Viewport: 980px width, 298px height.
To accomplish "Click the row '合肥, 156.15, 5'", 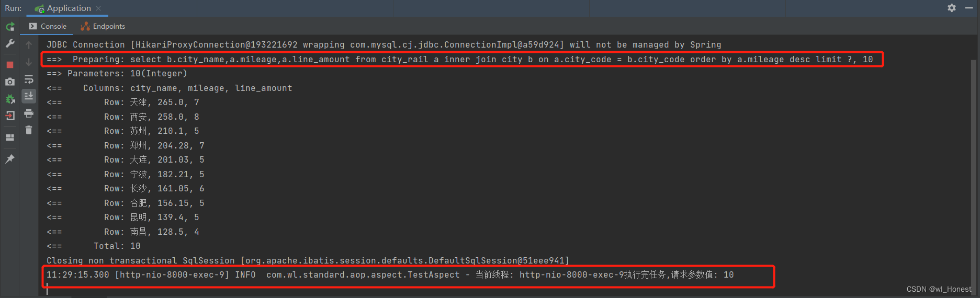I will (126, 203).
